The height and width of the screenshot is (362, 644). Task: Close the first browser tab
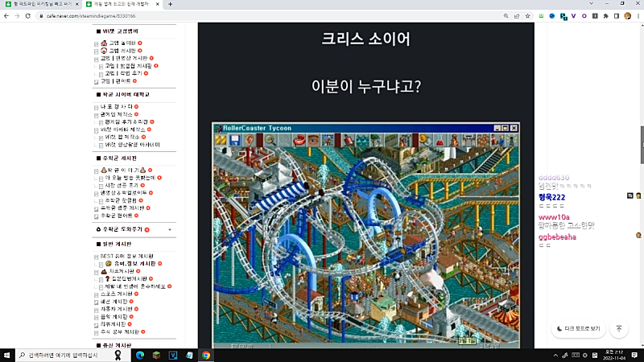point(76,4)
